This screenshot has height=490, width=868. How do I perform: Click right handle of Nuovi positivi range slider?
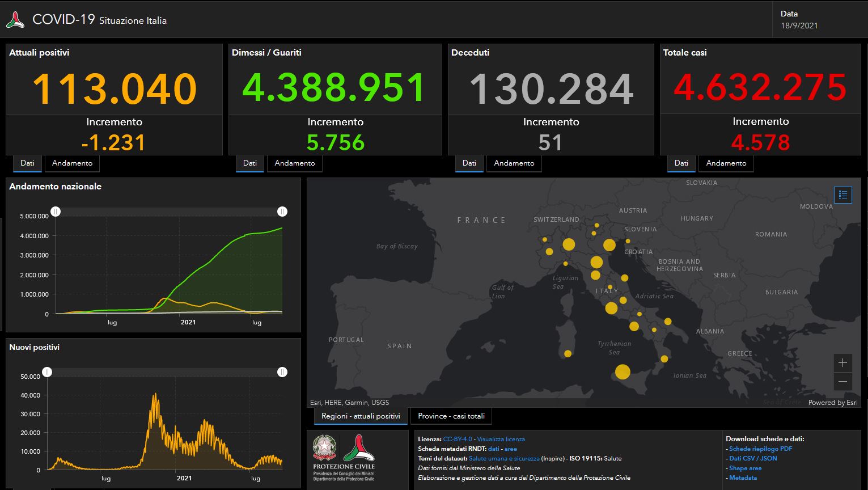[282, 372]
